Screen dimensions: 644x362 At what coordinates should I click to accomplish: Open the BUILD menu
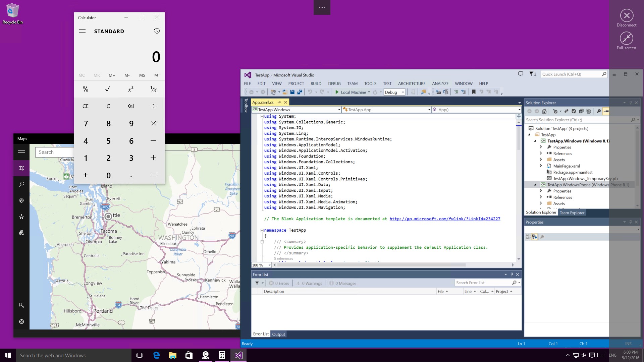coord(316,83)
